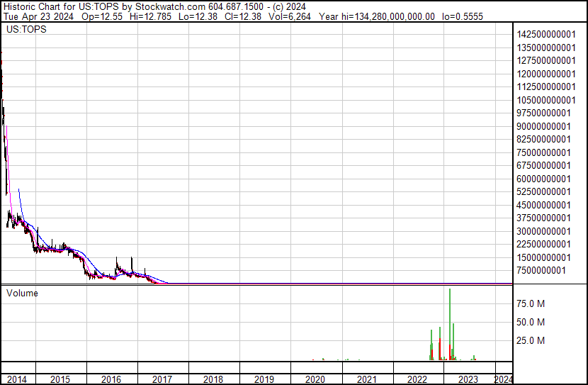The image size is (588, 385).
Task: Click the 2014 year label on the time axis
Action: 16,379
